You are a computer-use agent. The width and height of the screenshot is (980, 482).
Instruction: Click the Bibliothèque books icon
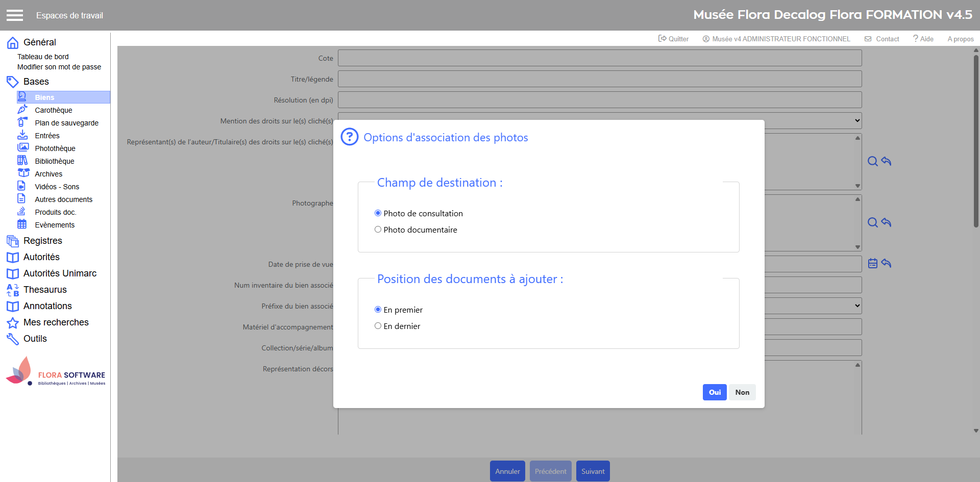(x=22, y=161)
